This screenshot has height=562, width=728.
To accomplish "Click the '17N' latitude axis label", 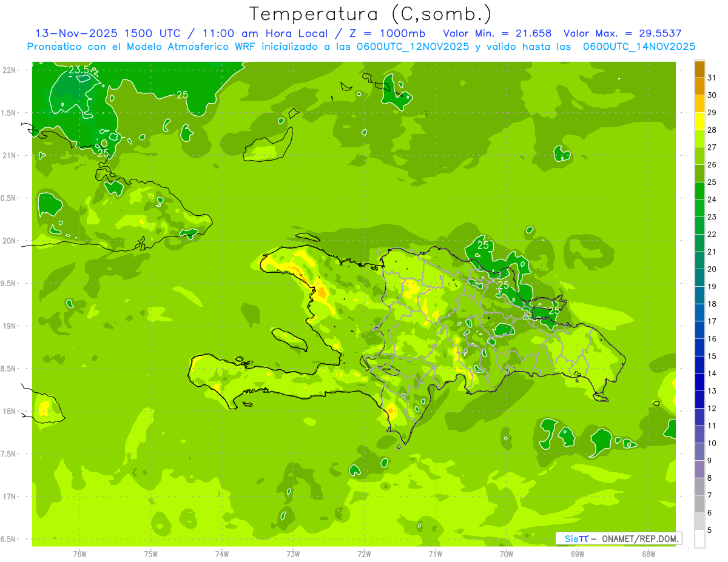I will [x=10, y=497].
